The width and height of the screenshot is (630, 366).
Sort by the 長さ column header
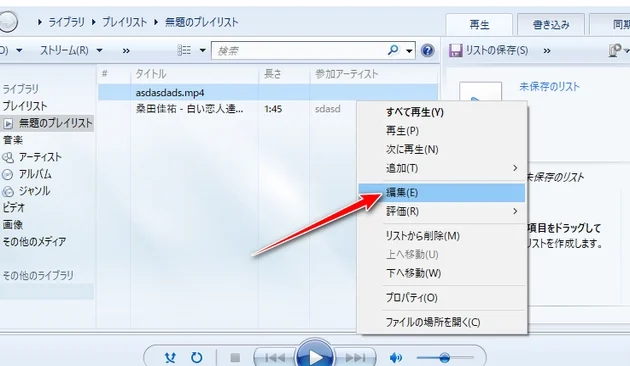(x=284, y=74)
